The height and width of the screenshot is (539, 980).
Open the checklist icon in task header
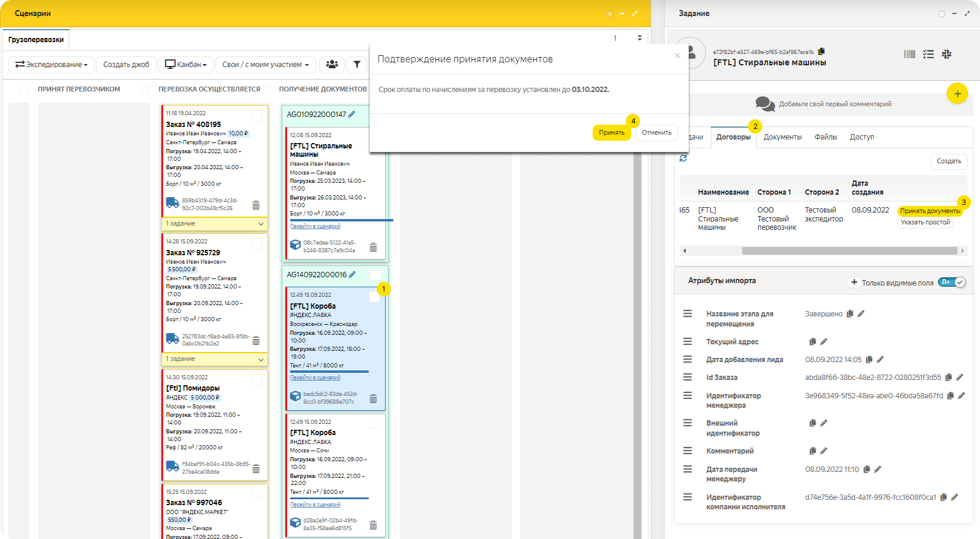coord(928,54)
